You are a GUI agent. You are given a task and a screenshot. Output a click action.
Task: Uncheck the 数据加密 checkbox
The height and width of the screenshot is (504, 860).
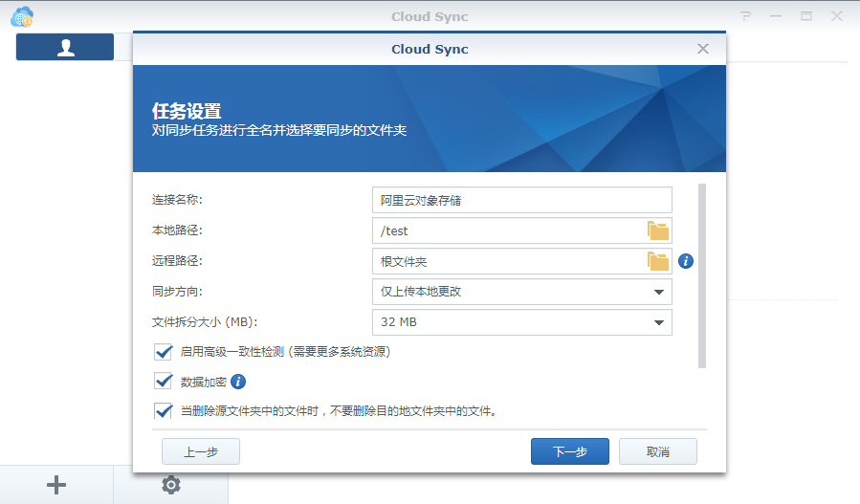tap(163, 382)
